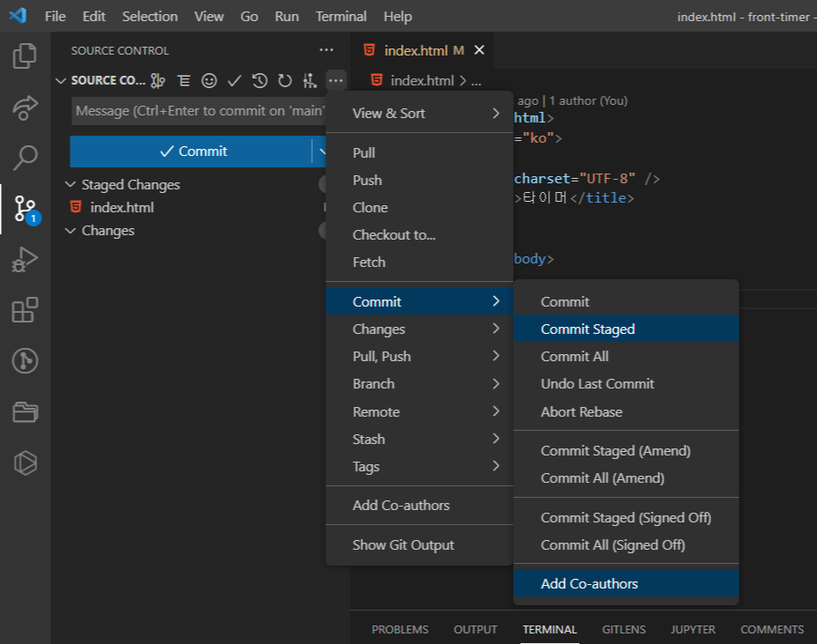817x644 pixels.
Task: Select Commit All in submenu
Action: tap(626, 357)
